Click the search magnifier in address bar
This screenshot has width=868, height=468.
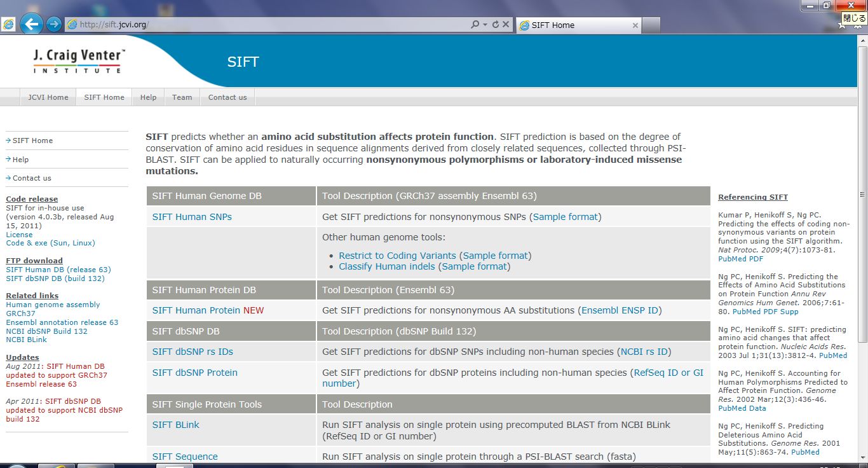pos(475,24)
